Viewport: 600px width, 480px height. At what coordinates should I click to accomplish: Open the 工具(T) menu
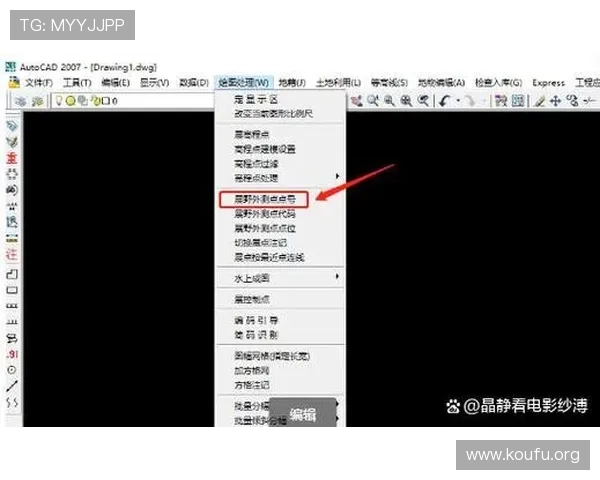77,82
